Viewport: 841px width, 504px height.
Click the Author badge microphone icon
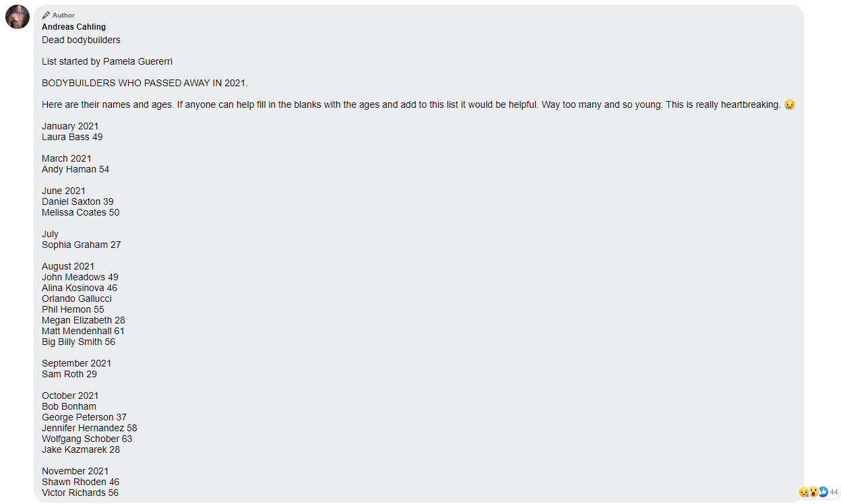(46, 15)
